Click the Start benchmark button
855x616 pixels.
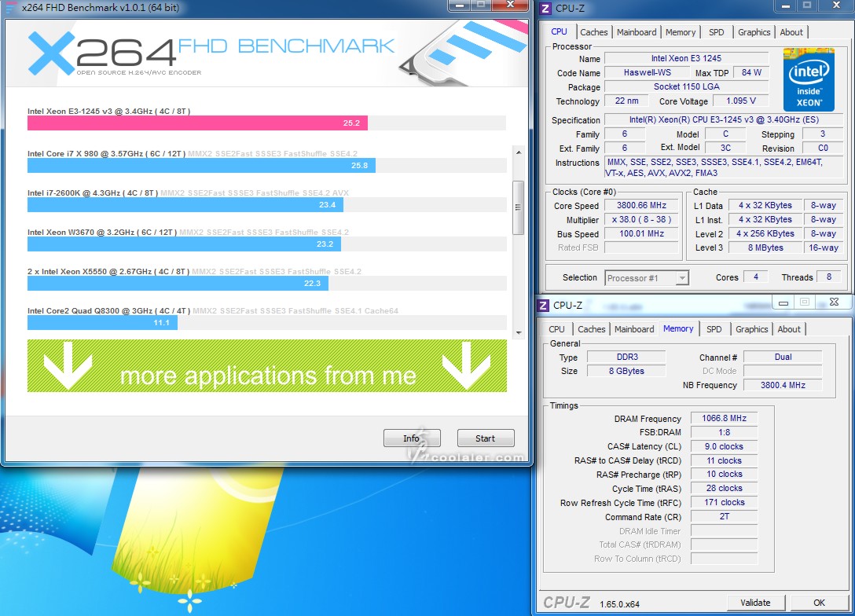pyautogui.click(x=486, y=438)
